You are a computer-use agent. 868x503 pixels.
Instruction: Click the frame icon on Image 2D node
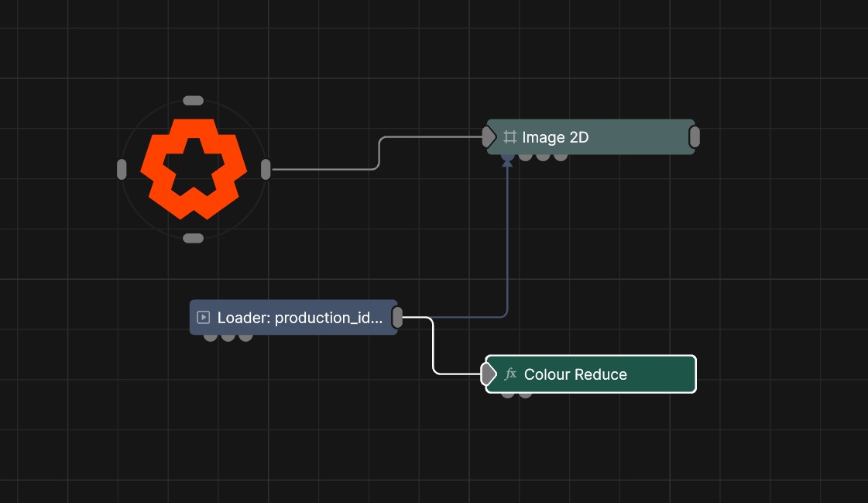(509, 137)
